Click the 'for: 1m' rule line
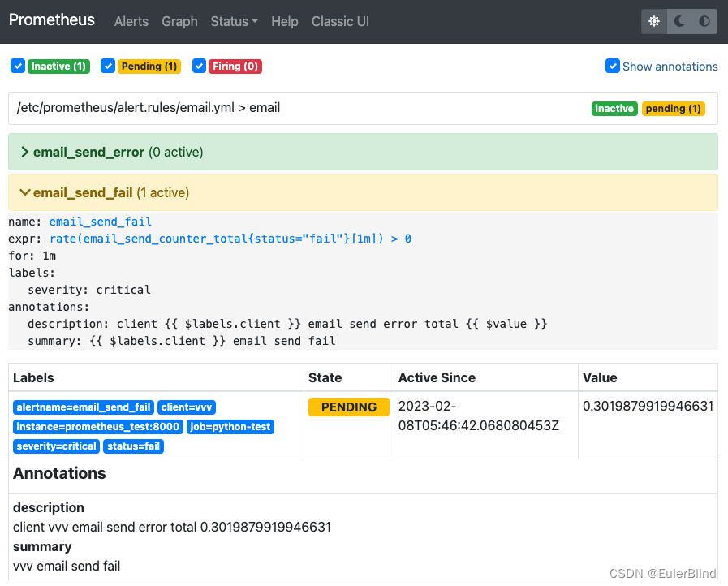Screen dimensions: 728x586 point(32,256)
